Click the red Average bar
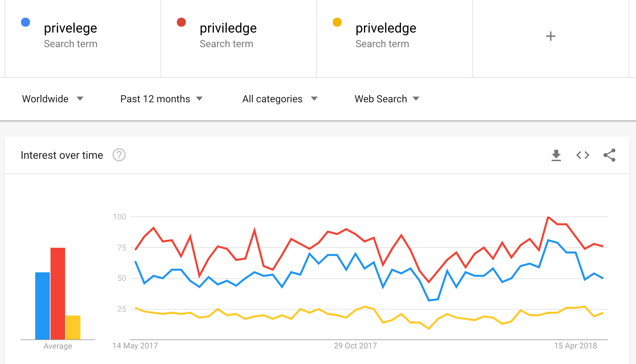The height and width of the screenshot is (364, 636). (58, 293)
